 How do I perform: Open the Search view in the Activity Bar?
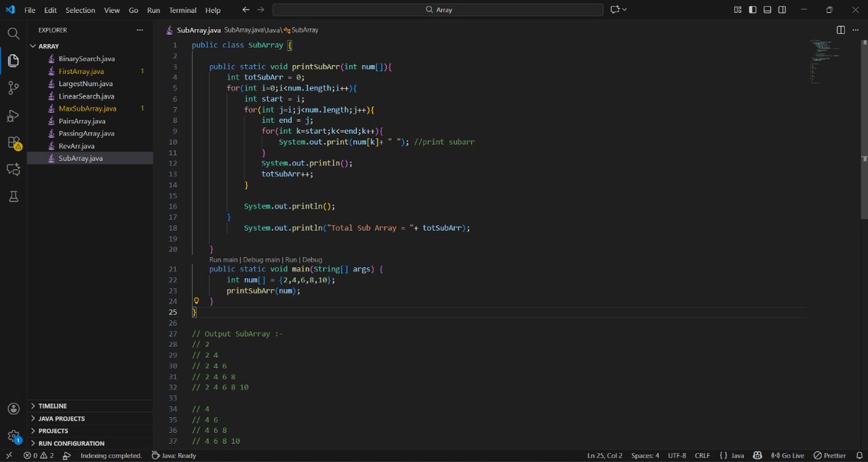pyautogui.click(x=12, y=33)
